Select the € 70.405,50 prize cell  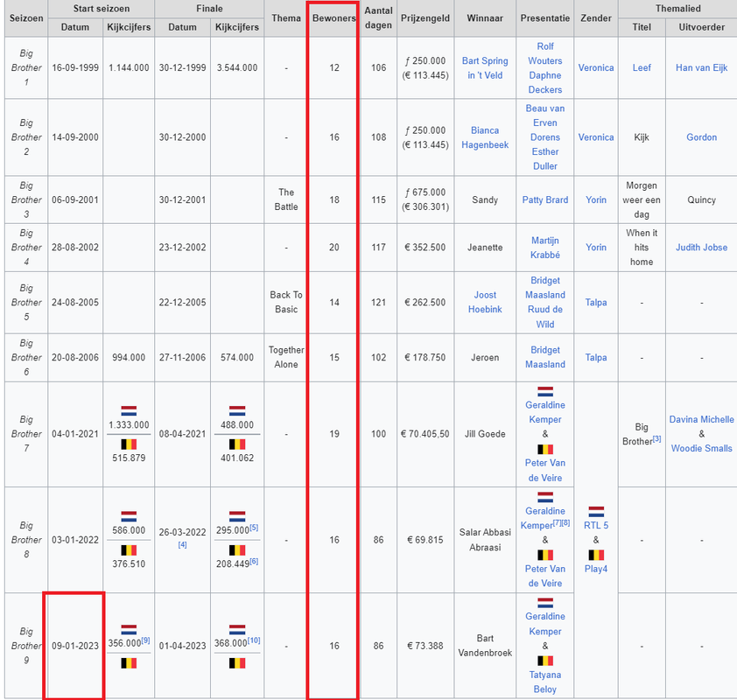point(425,434)
